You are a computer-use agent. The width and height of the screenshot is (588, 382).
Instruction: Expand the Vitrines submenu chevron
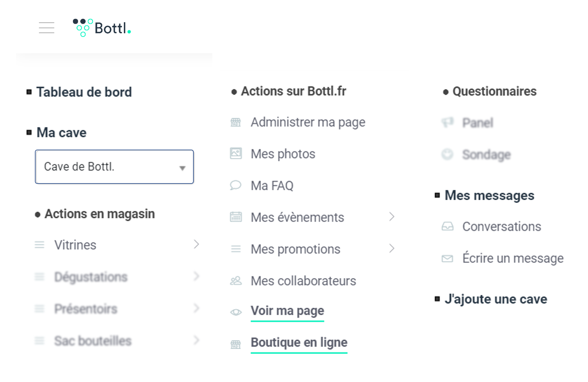point(196,244)
